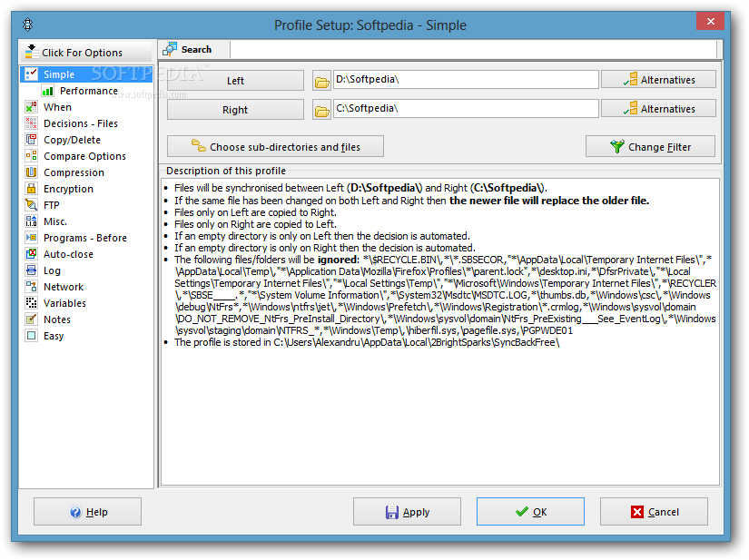
Task: Select Notes in the sidebar
Action: pos(57,319)
